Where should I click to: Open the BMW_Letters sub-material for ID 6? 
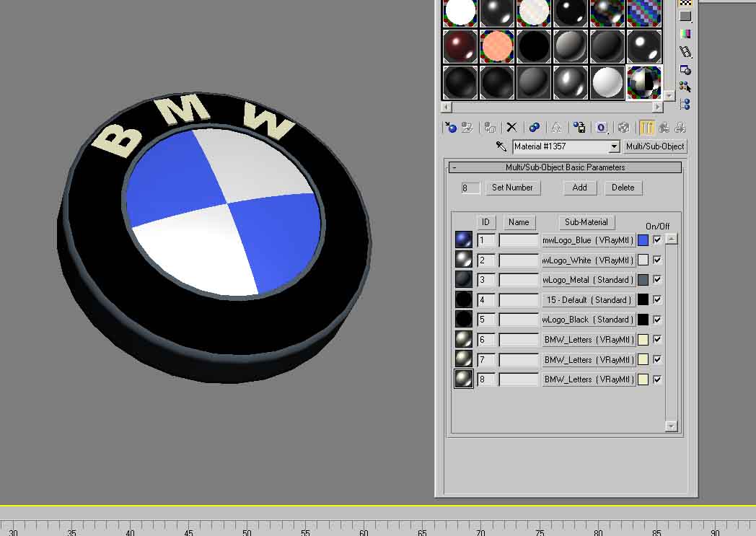pyautogui.click(x=588, y=339)
